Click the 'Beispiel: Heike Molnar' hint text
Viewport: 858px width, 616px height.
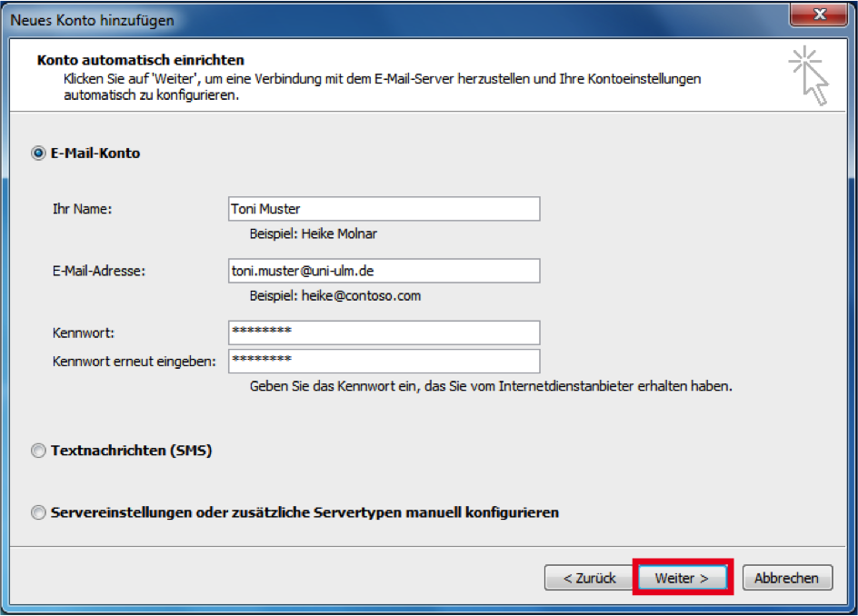point(313,233)
